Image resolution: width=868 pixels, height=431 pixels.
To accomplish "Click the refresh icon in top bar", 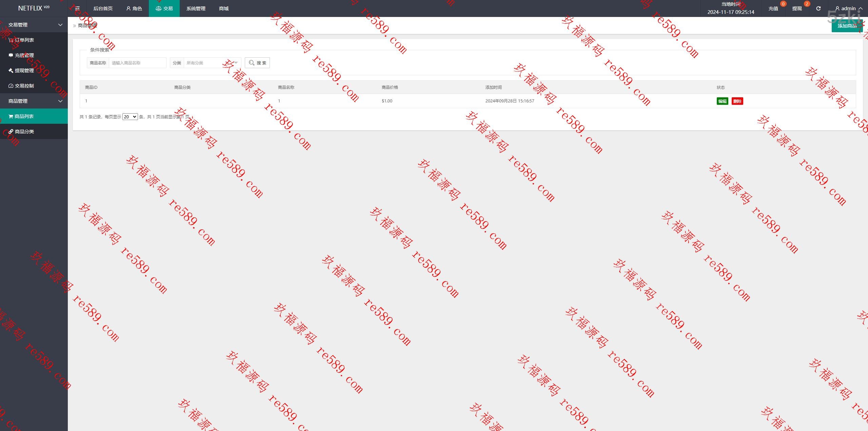I will (x=818, y=8).
